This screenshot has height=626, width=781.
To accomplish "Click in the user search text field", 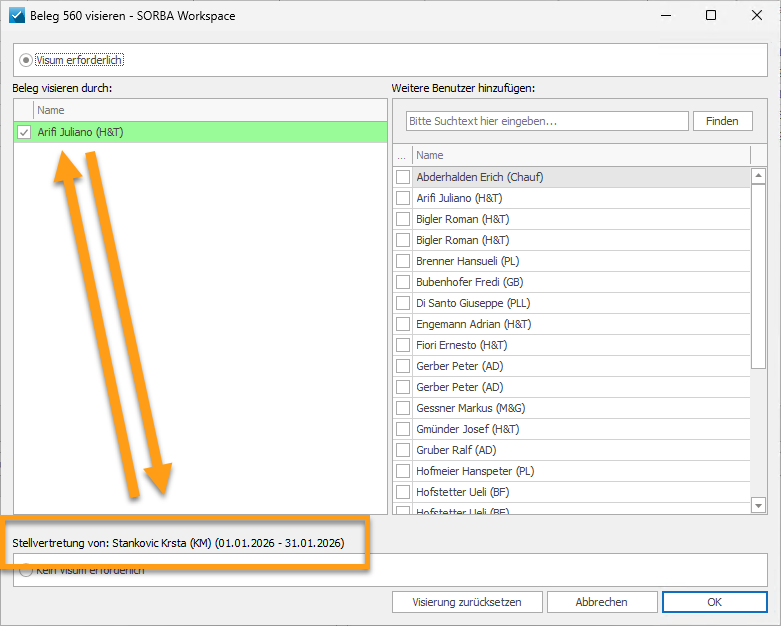I will pos(547,121).
